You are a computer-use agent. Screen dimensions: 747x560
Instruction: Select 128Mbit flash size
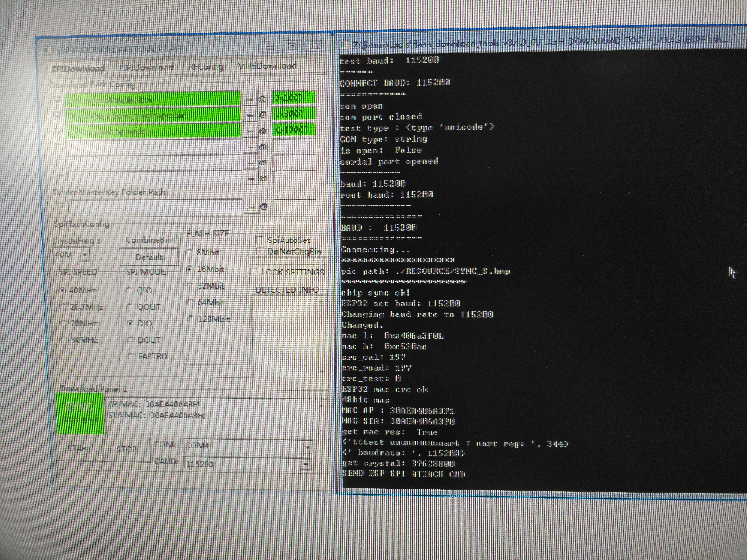[209, 319]
